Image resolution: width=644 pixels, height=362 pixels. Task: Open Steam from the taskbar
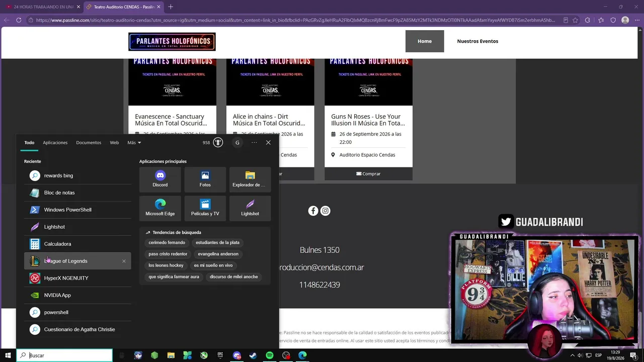253,355
